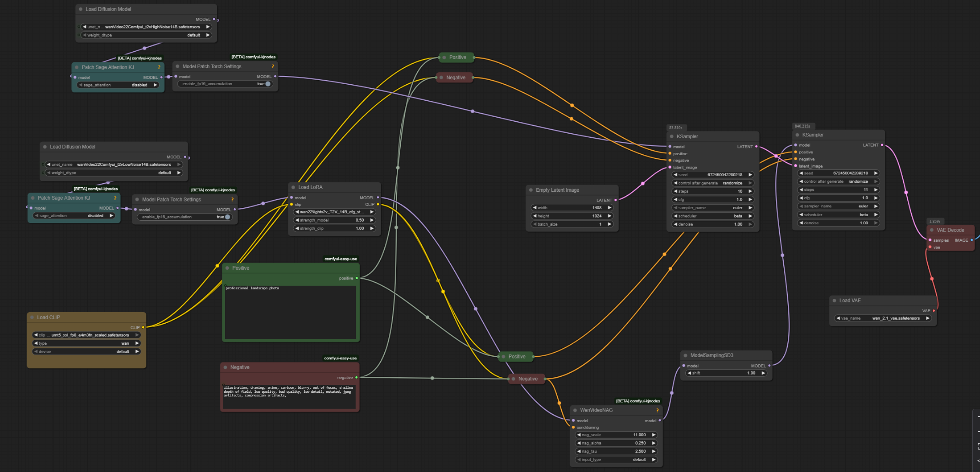The image size is (980, 472).
Task: Open the lightx2v LoRA name selector
Action: (334, 212)
